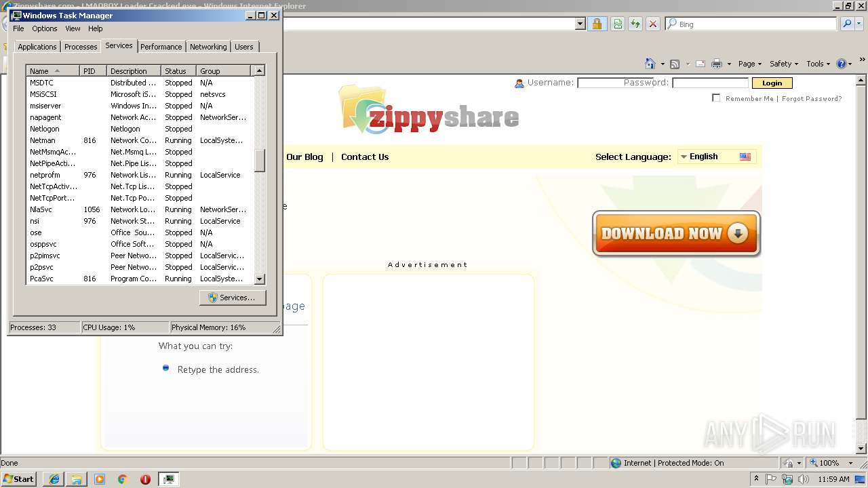Image resolution: width=868 pixels, height=488 pixels.
Task: Click the services list scroll-down arrow
Action: (x=259, y=279)
